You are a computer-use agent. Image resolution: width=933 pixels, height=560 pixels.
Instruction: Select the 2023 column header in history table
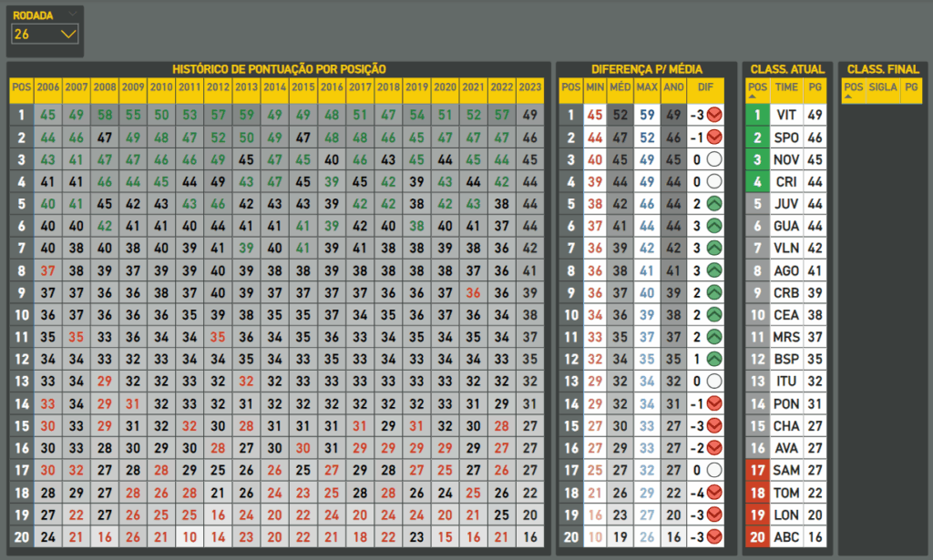pyautogui.click(x=530, y=87)
